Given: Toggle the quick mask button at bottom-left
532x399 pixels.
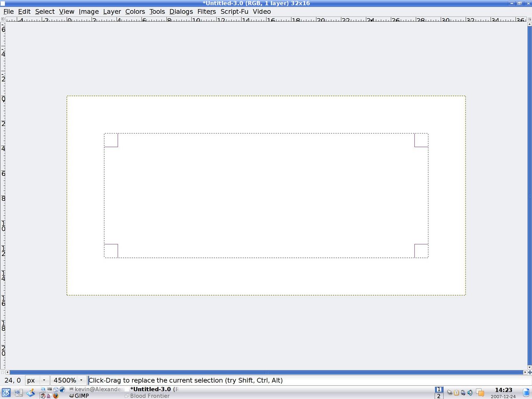Looking at the screenshot, I should [x=2, y=372].
